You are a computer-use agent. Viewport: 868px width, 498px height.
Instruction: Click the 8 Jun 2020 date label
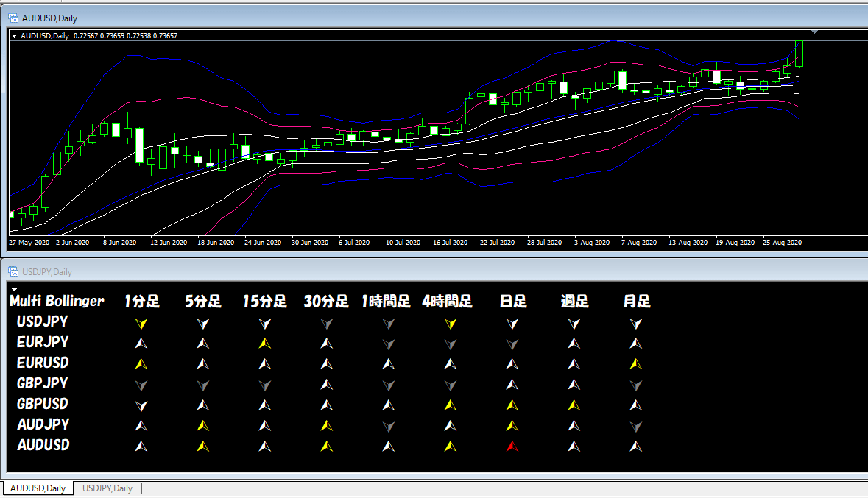pyautogui.click(x=119, y=242)
